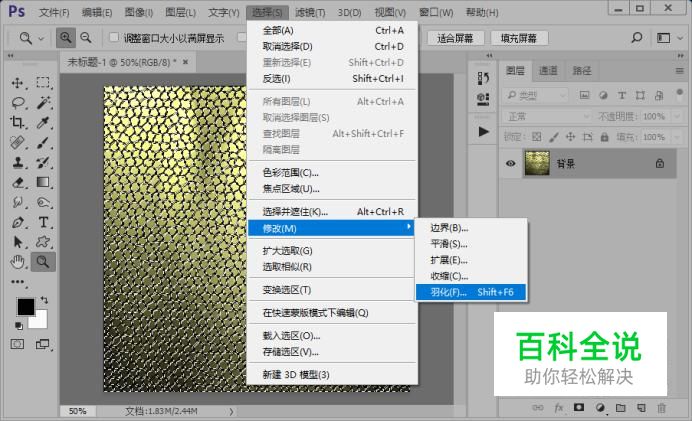Image resolution: width=692 pixels, height=421 pixels.
Task: Create a new layer icon
Action: pyautogui.click(x=641, y=408)
